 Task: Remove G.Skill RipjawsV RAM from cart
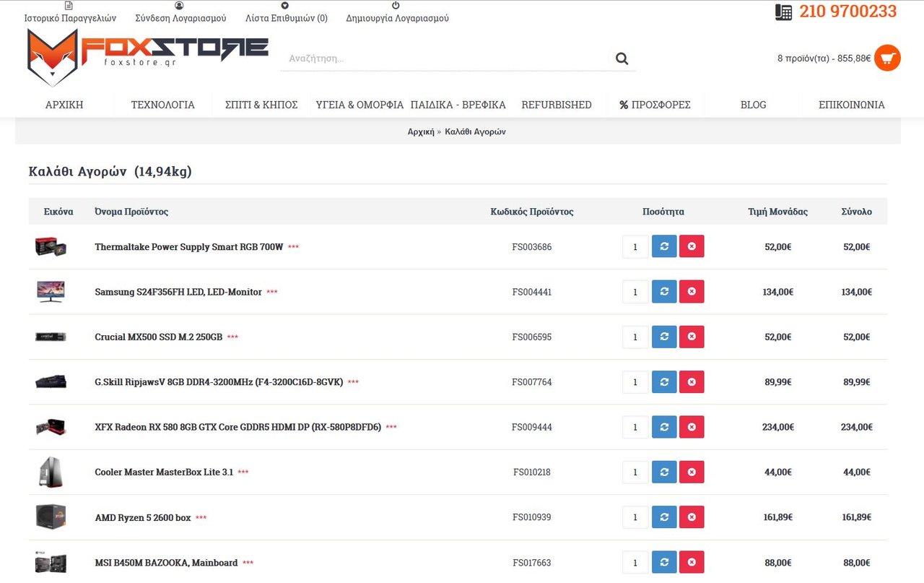coord(692,382)
